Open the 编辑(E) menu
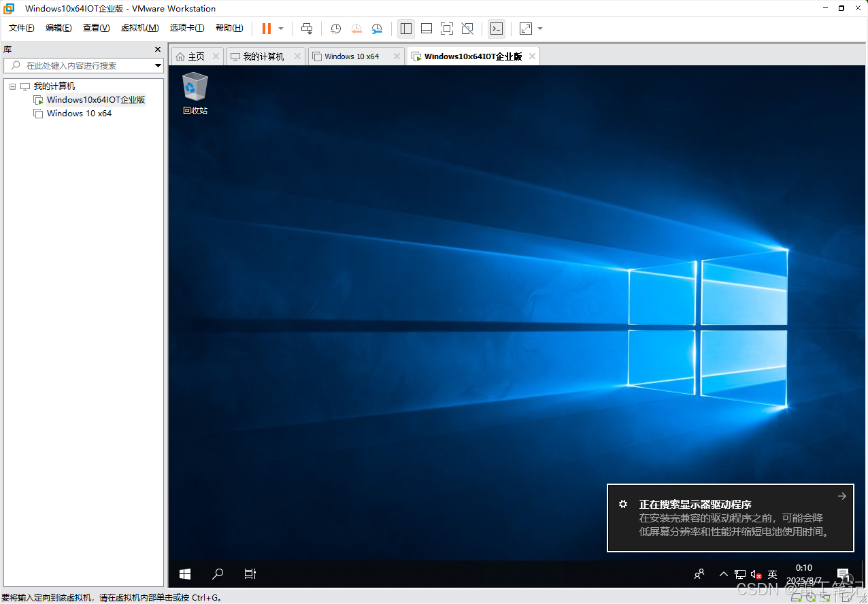Screen dimensions: 868x604 pos(59,28)
